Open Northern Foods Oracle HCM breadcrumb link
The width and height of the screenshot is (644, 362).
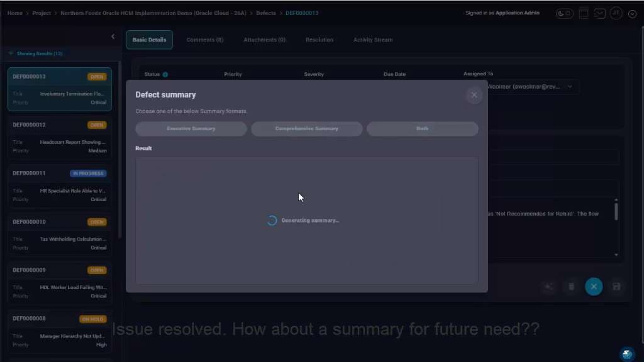point(153,13)
